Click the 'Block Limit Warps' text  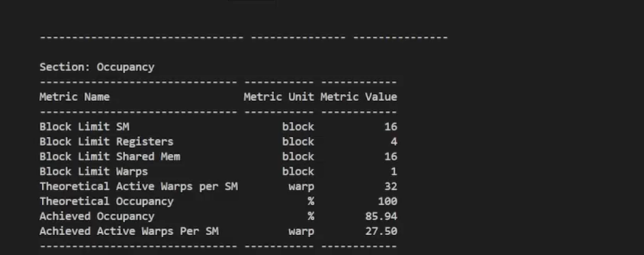94,171
